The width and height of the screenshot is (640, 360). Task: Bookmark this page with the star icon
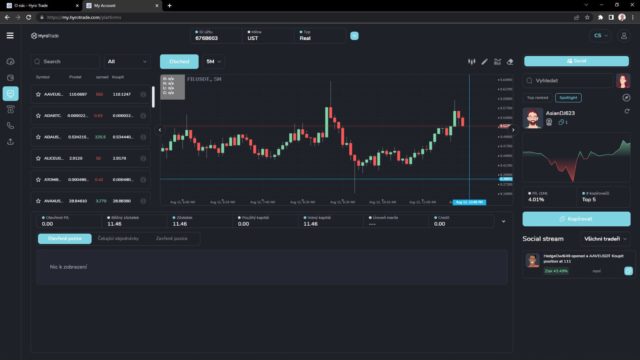coord(587,17)
